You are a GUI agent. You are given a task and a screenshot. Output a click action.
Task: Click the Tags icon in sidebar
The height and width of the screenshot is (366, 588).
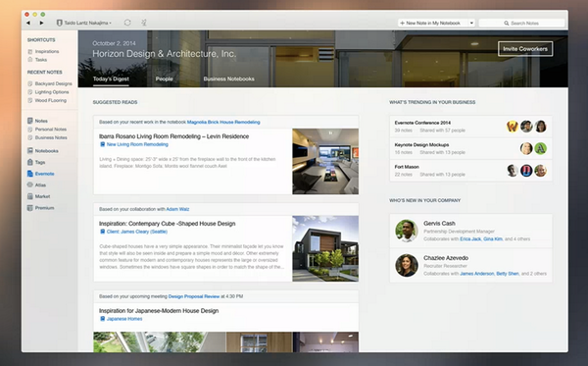tap(30, 162)
